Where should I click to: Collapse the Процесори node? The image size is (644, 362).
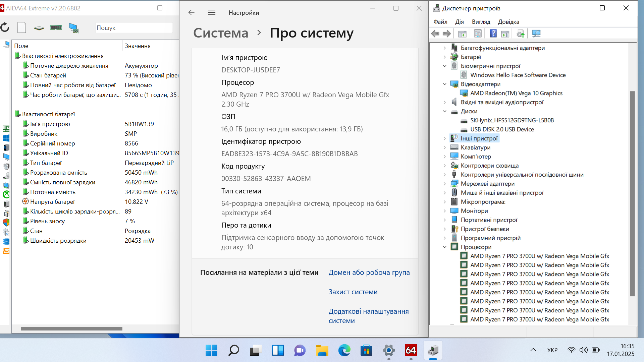click(445, 247)
